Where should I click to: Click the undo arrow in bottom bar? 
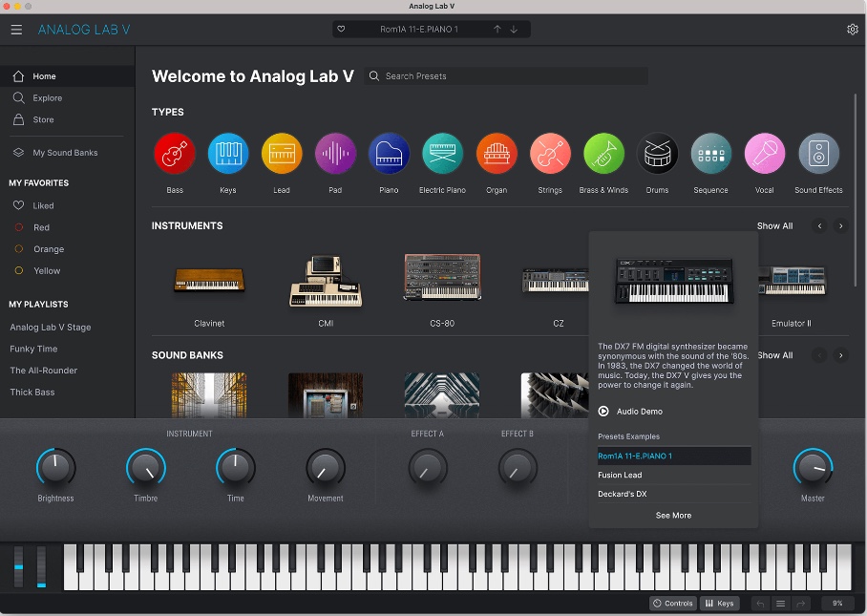[x=760, y=604]
